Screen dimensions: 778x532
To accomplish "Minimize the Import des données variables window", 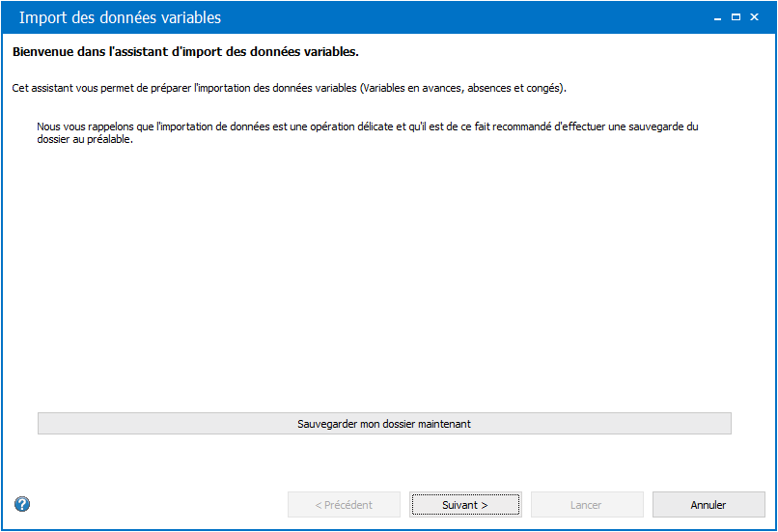I will (x=717, y=17).
